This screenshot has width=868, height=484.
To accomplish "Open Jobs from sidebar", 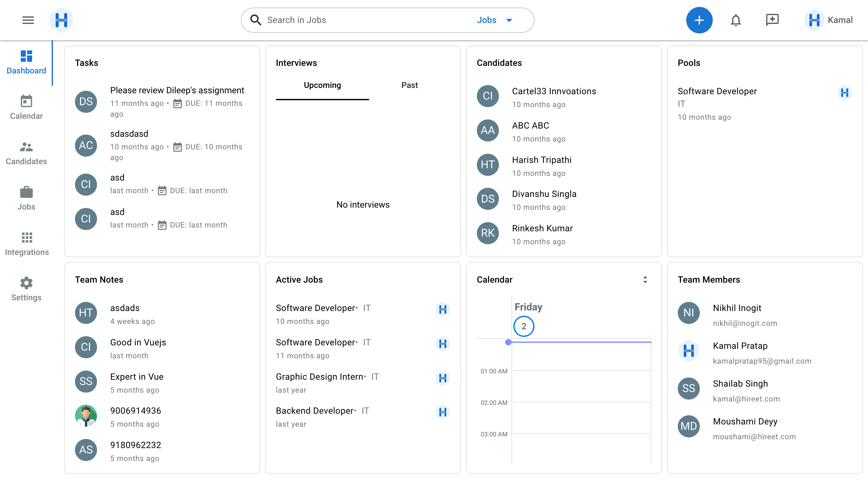I will click(26, 199).
